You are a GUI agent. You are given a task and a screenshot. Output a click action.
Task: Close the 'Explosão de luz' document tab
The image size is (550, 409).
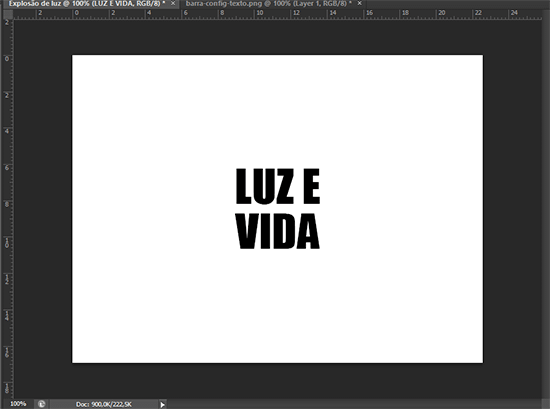click(173, 3)
